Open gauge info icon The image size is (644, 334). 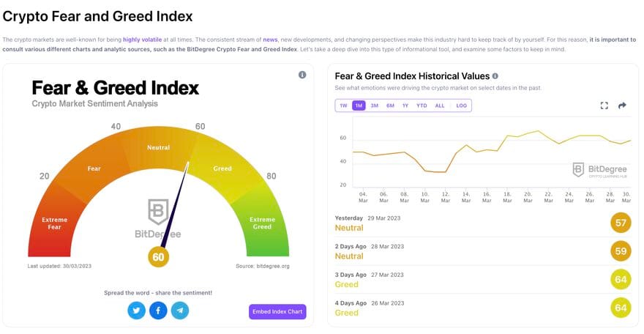[x=302, y=75]
